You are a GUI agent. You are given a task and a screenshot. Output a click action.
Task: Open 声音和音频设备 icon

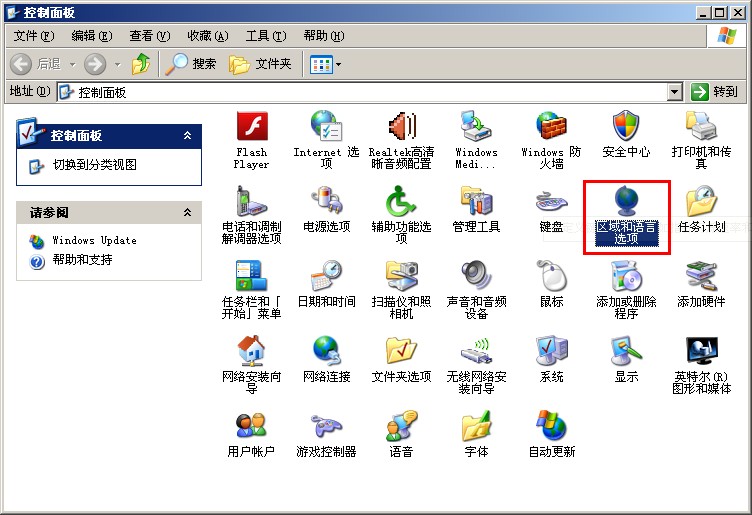tap(476, 277)
